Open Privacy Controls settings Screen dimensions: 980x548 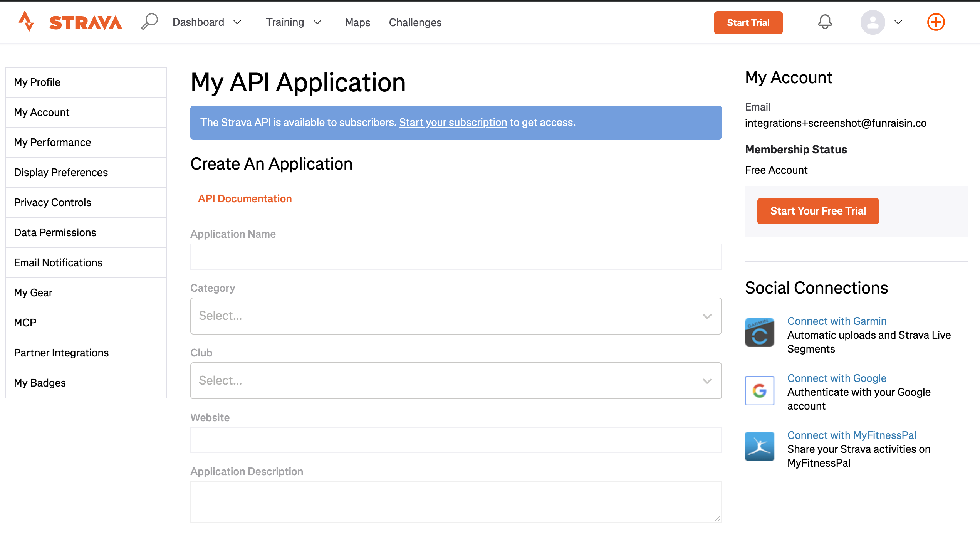tap(86, 203)
